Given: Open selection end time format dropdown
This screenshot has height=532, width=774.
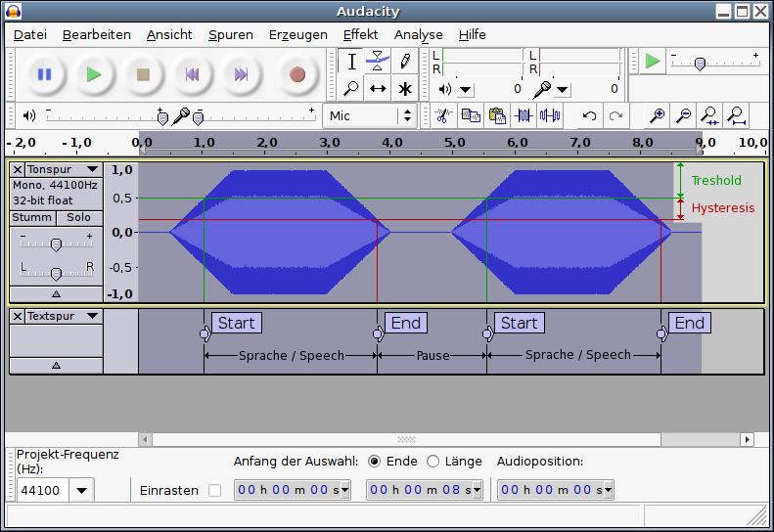Looking at the screenshot, I should tap(477, 490).
